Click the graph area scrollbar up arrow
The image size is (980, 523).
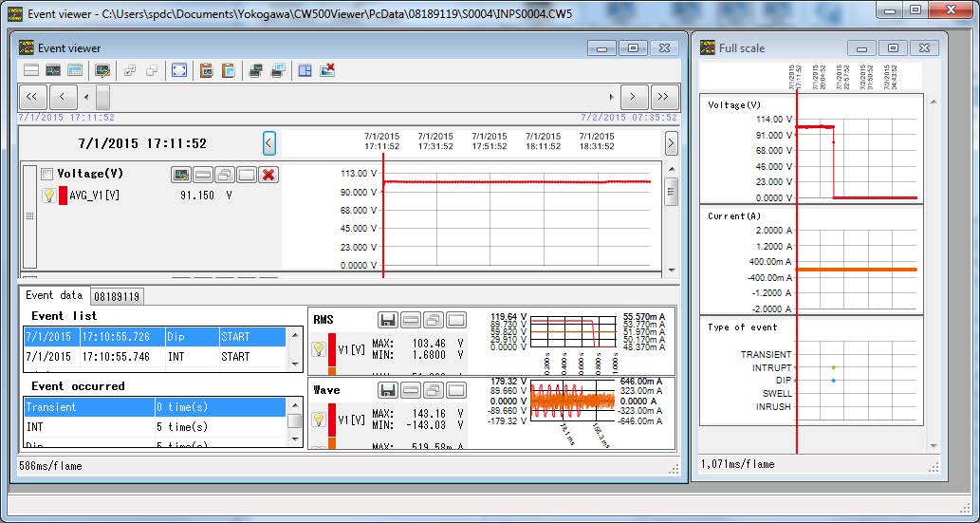[x=672, y=169]
